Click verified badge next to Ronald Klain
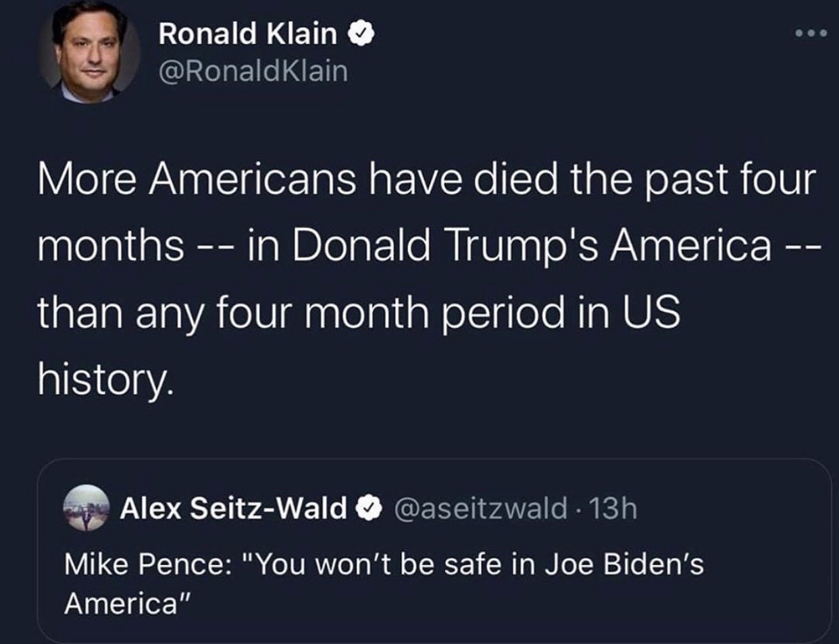 (x=361, y=34)
